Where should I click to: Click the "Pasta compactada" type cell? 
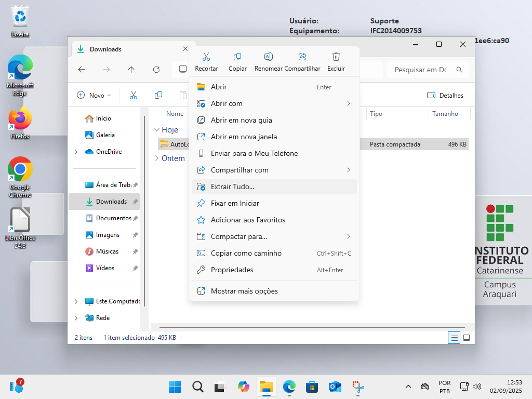[395, 144]
